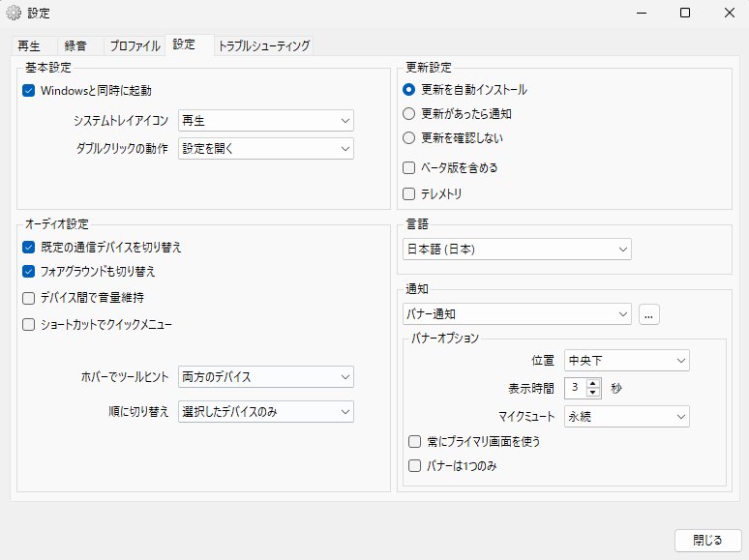This screenshot has width=749, height=560.
Task: Increase 表示時間 with the up arrow
Action: (x=593, y=383)
